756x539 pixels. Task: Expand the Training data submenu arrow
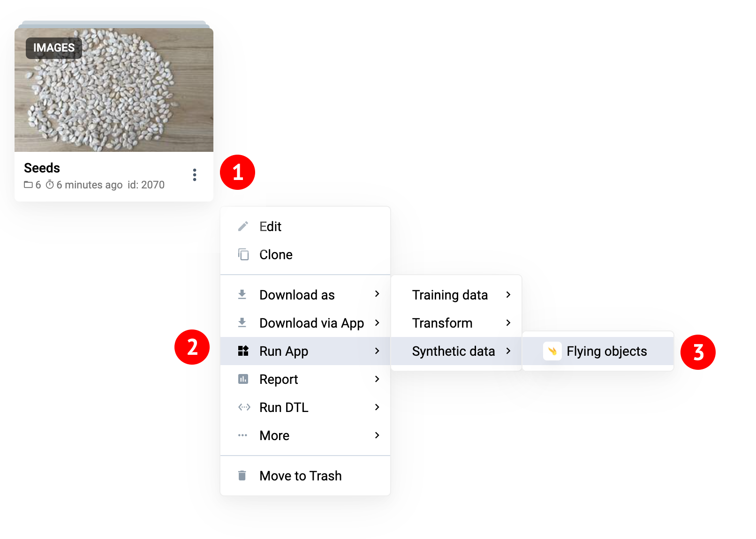(508, 295)
